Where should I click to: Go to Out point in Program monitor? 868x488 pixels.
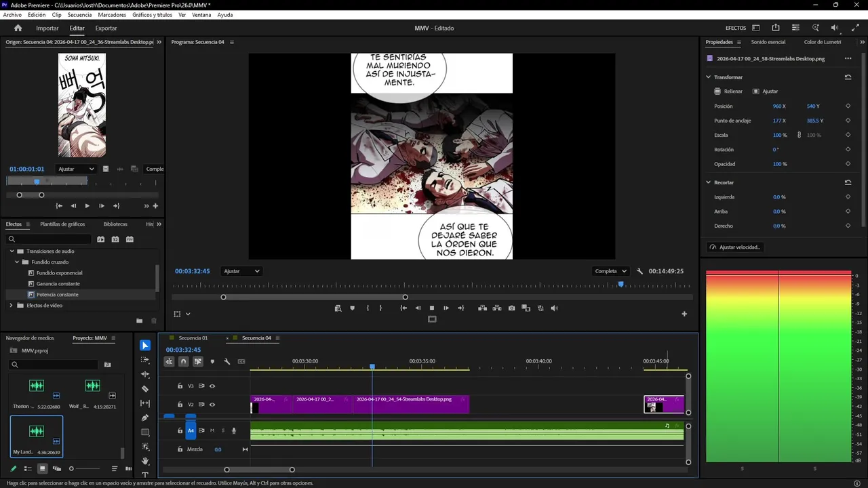(x=461, y=308)
